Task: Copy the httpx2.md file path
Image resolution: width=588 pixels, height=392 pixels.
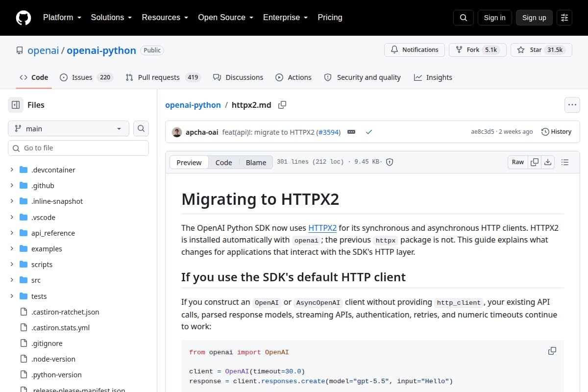Action: click(x=282, y=105)
